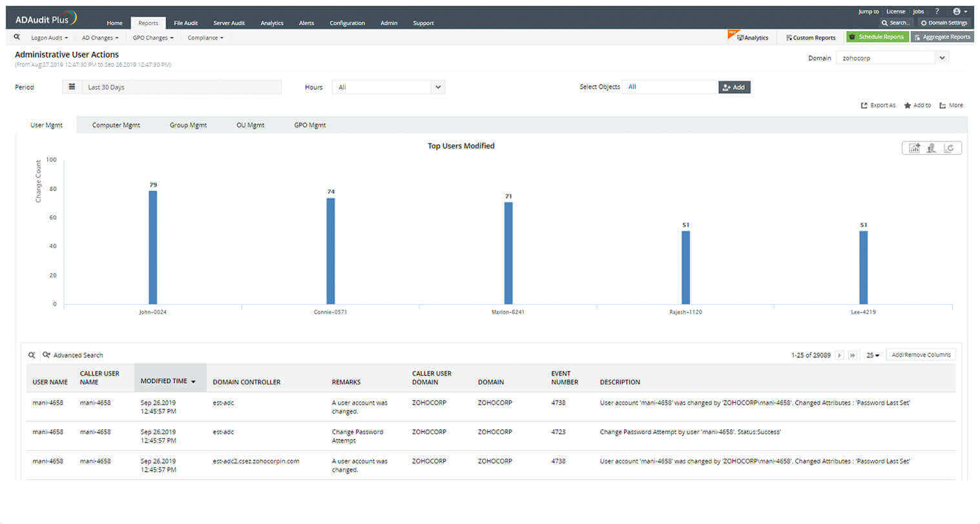This screenshot has width=980, height=524.
Task: Expand the AD Changes dropdown
Action: coord(100,37)
